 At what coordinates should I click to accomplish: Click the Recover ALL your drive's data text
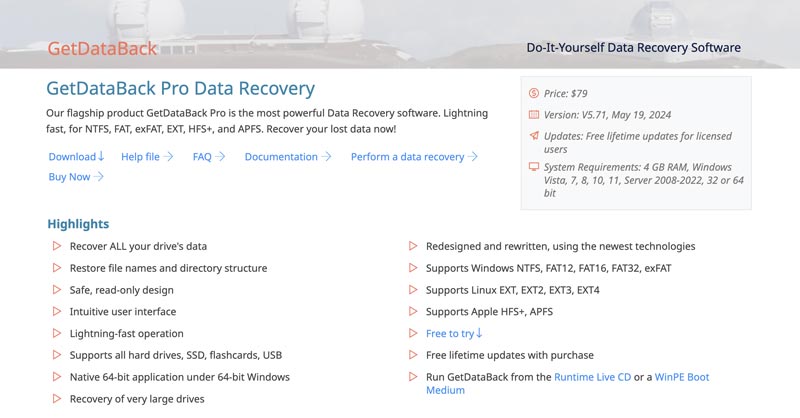pos(138,246)
